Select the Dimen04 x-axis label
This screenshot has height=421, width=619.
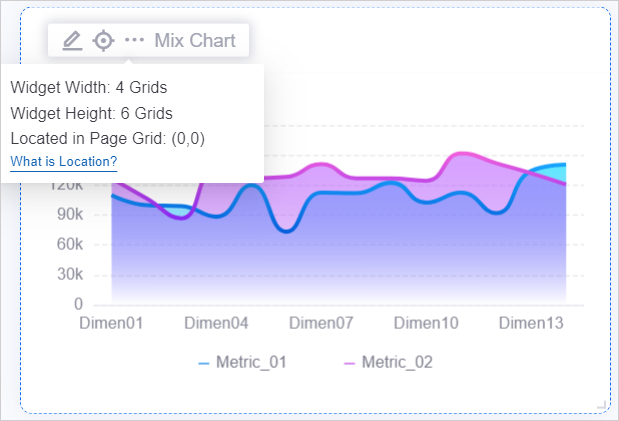coord(216,323)
